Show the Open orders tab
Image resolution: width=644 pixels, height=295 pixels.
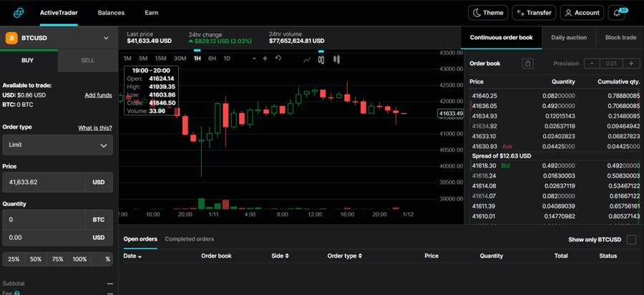click(140, 239)
